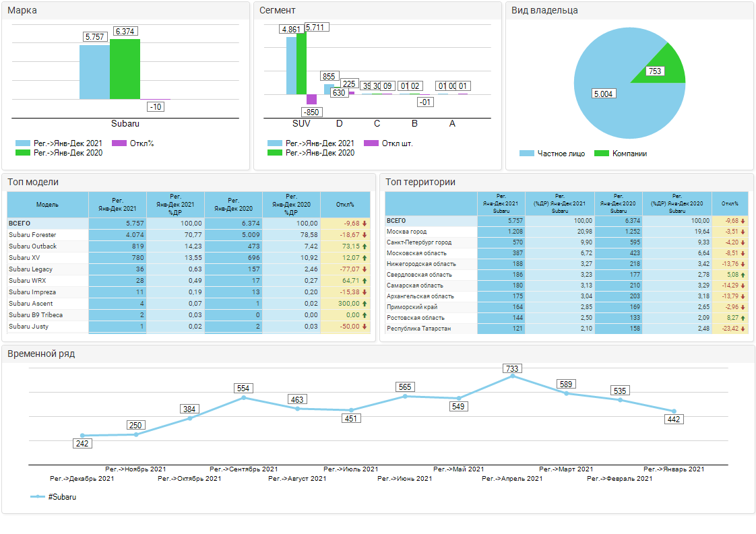This screenshot has width=756, height=534.
Task: Click the red down arrow in Москва город row
Action: pyautogui.click(x=743, y=232)
